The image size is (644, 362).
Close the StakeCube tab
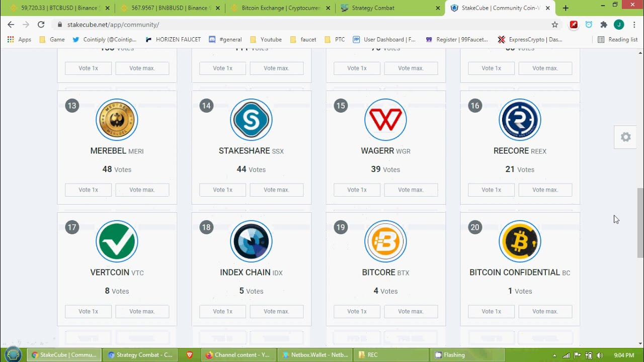[548, 8]
